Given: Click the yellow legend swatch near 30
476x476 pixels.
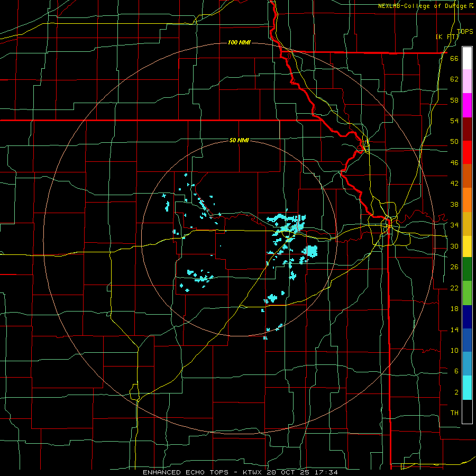Looking at the screenshot, I should (x=467, y=246).
